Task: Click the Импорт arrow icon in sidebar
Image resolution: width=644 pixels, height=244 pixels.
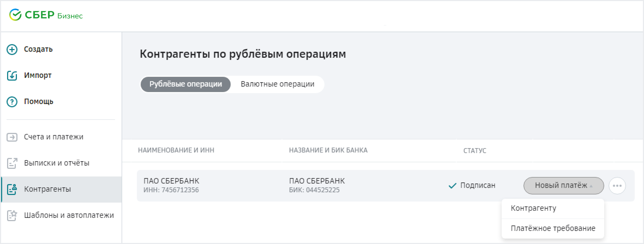Action: [x=12, y=75]
